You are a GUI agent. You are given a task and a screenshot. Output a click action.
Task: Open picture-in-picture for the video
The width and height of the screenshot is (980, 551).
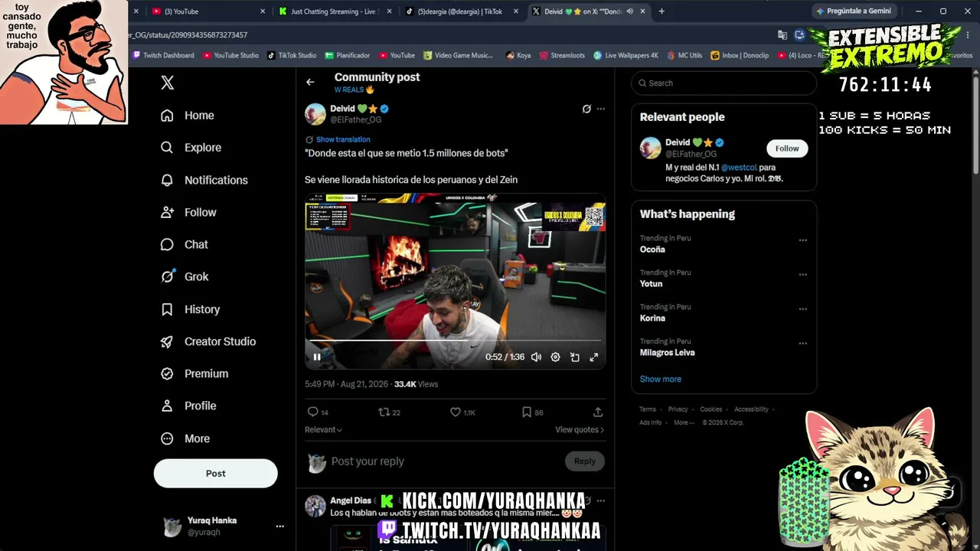574,357
